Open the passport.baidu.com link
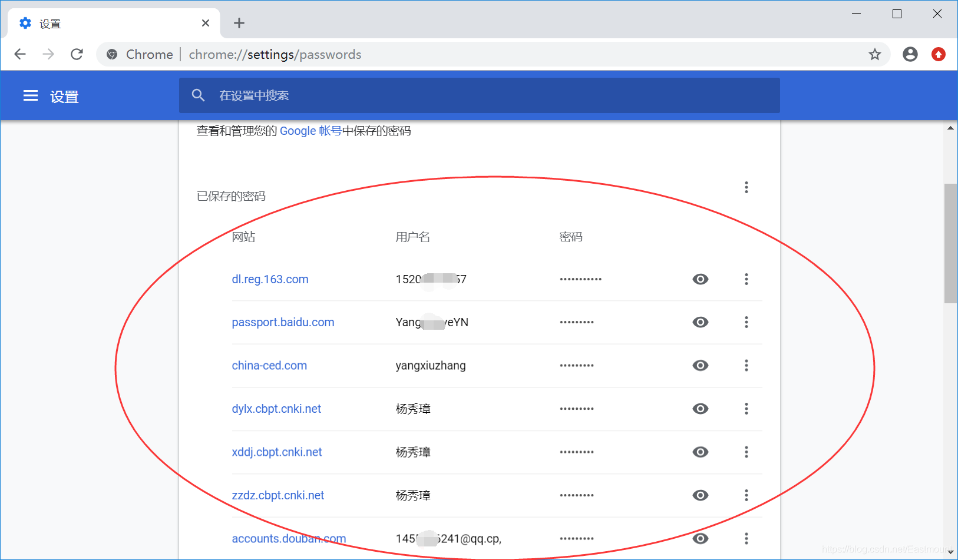Viewport: 958px width, 560px height. click(283, 322)
